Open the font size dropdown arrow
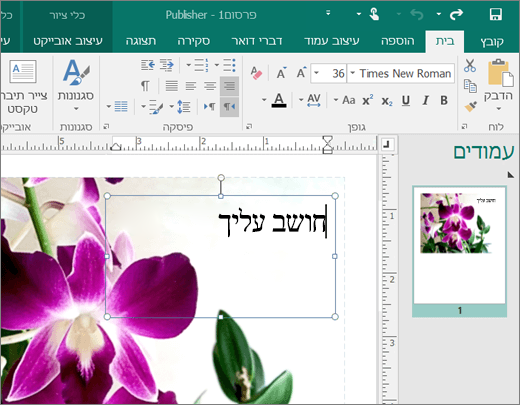This screenshot has width=520, height=405. click(316, 73)
